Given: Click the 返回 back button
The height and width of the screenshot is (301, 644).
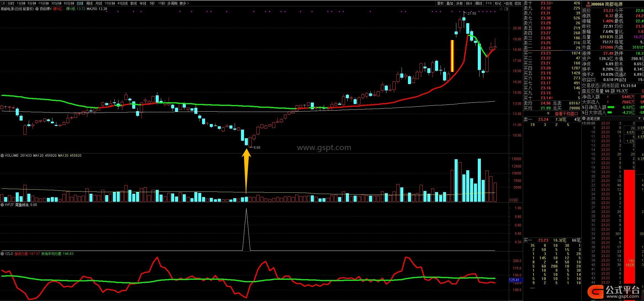Looking at the screenshot, I should tap(518, 3).
